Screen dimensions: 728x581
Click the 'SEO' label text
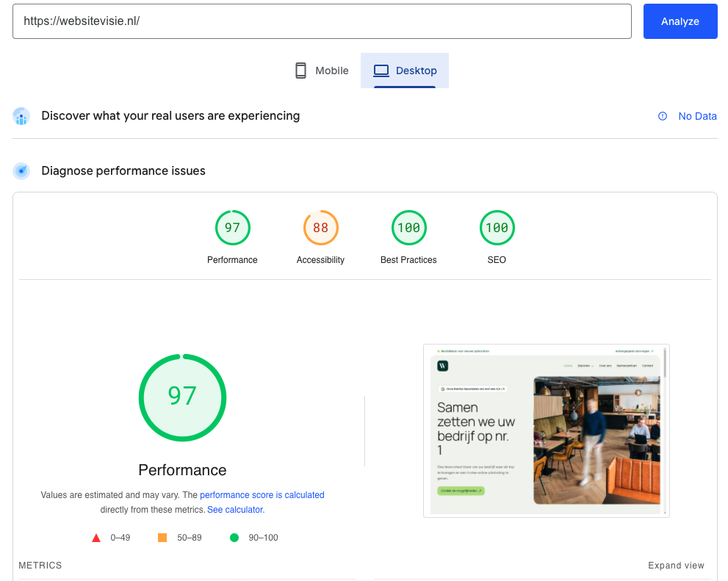(497, 260)
